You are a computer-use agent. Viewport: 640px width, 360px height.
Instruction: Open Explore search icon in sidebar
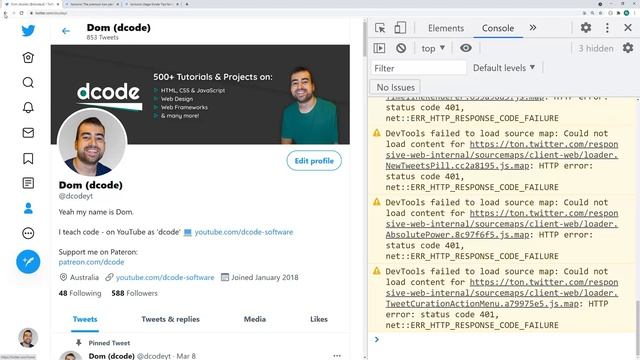[x=28, y=82]
